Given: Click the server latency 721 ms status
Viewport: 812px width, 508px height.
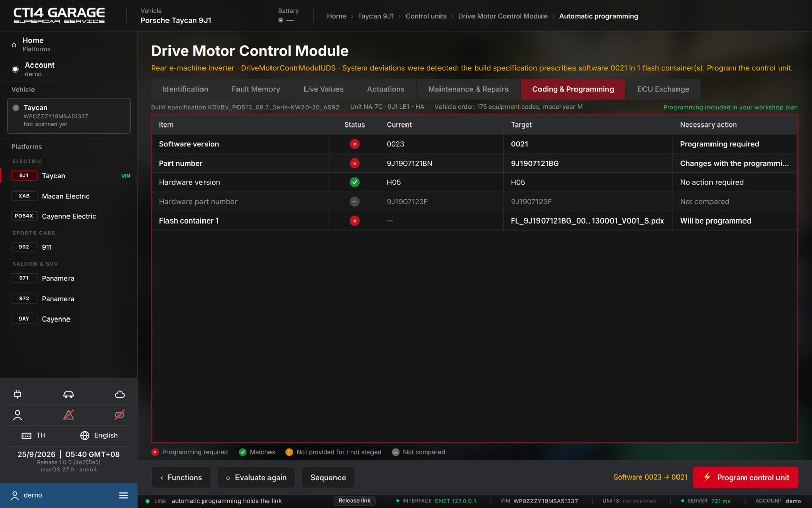Looking at the screenshot, I should [x=721, y=501].
